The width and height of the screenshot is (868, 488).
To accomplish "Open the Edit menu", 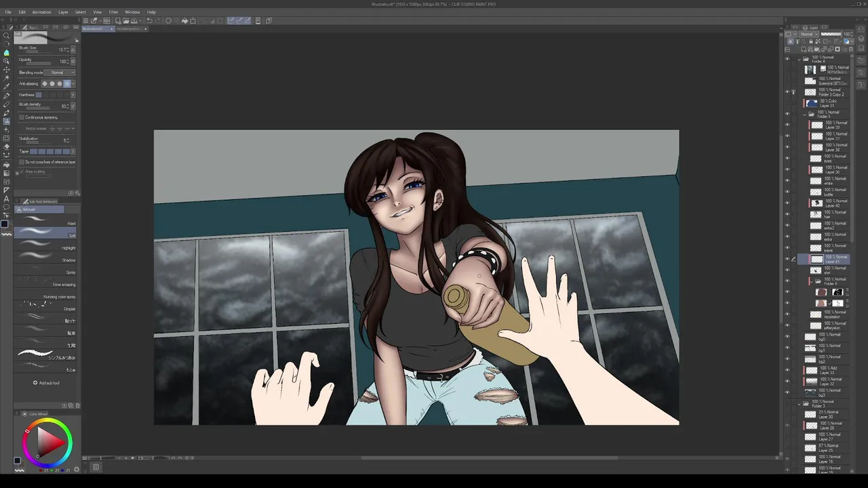I will (x=22, y=12).
